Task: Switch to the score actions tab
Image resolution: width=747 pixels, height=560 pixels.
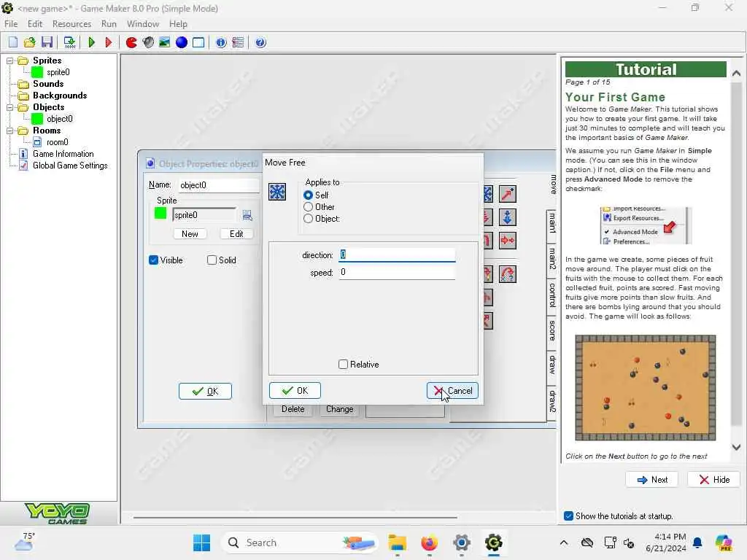Action: coord(551,330)
